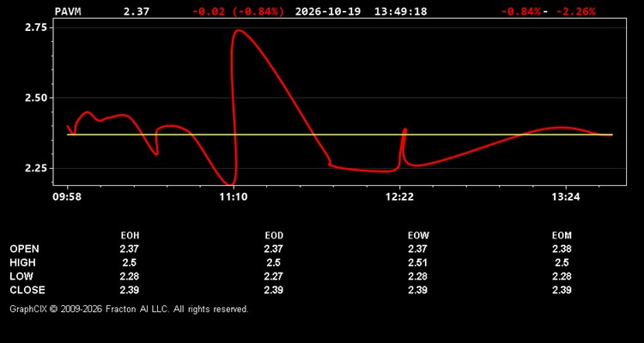
Task: Click the PAVM ticker symbol
Action: 68,11
